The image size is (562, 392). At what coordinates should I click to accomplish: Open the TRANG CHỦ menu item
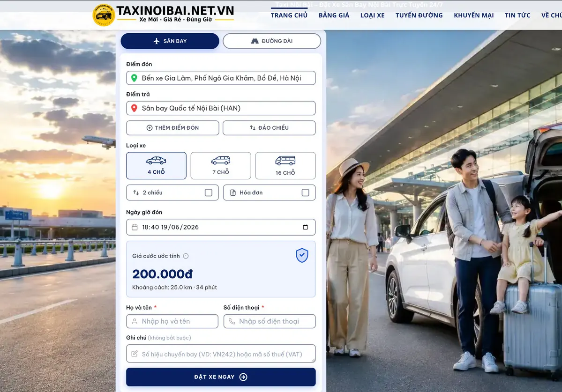pyautogui.click(x=289, y=15)
